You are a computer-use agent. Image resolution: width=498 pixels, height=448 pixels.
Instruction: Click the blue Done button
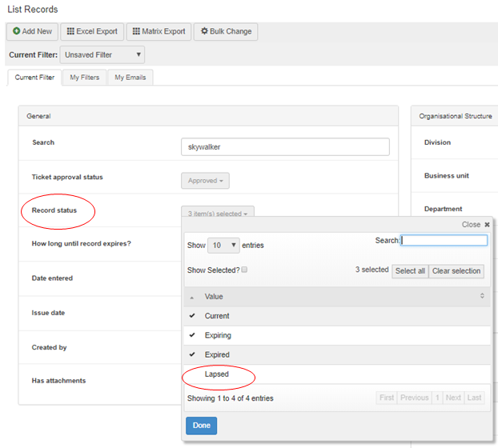click(201, 426)
